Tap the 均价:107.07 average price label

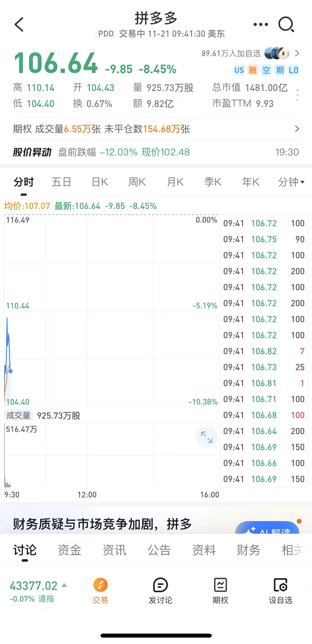pos(27,206)
